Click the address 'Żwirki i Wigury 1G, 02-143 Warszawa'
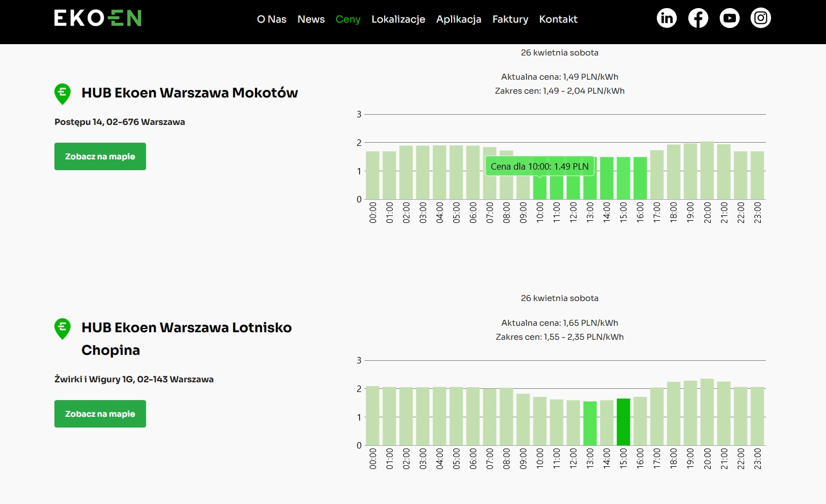Viewport: 826px width, 504px height. pos(134,379)
